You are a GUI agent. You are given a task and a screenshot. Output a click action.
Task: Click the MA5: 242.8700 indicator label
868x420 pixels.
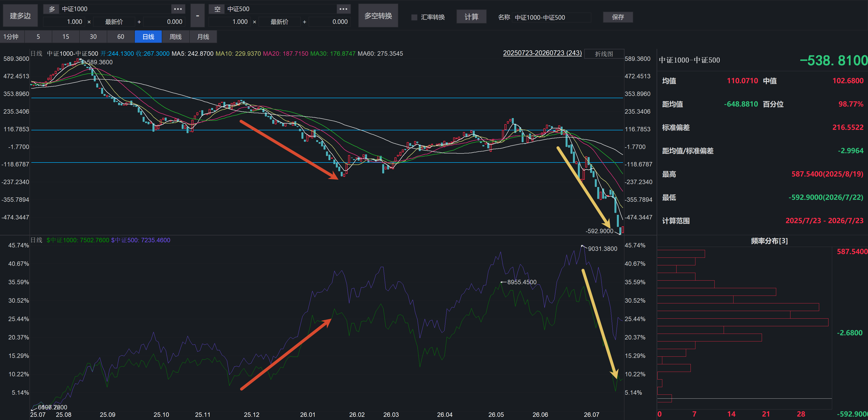(192, 54)
